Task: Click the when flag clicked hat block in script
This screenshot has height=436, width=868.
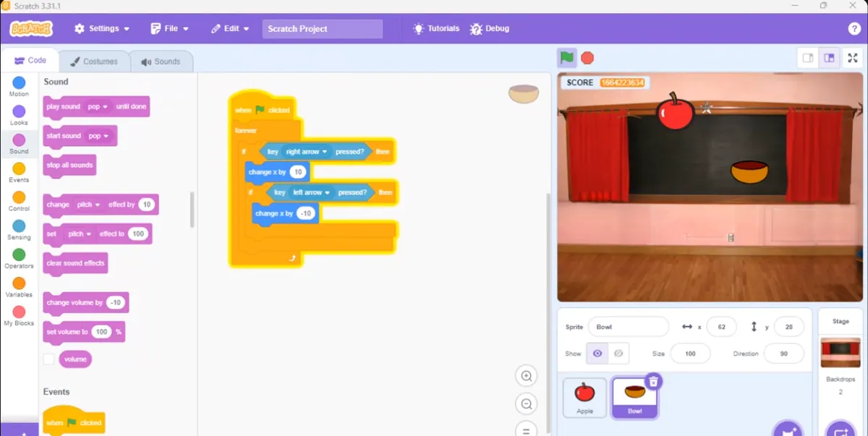Action: point(262,108)
